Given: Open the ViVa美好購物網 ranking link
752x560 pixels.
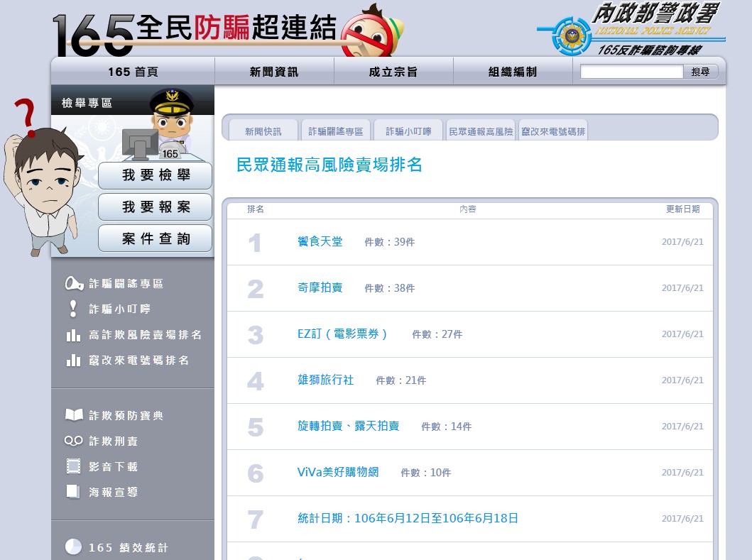Looking at the screenshot, I should click(x=338, y=472).
